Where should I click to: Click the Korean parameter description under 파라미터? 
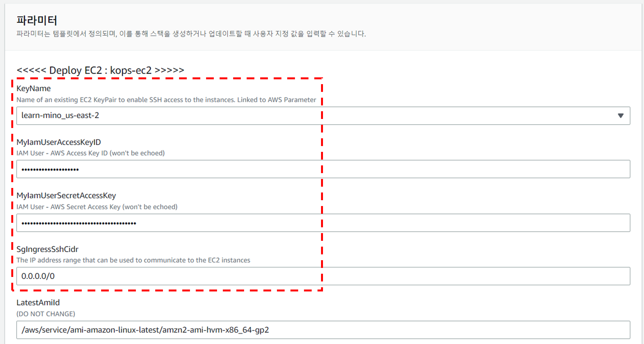pos(191,34)
